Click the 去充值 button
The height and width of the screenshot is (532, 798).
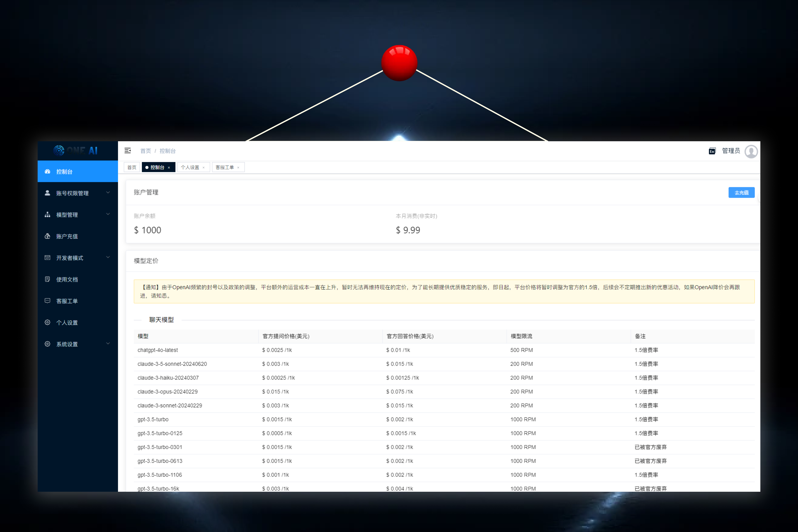pyautogui.click(x=741, y=193)
